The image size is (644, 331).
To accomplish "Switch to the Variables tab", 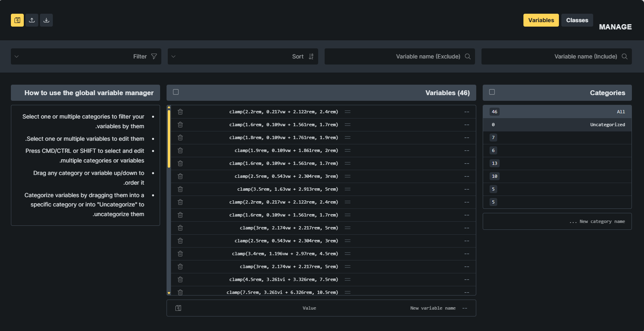I will [541, 20].
